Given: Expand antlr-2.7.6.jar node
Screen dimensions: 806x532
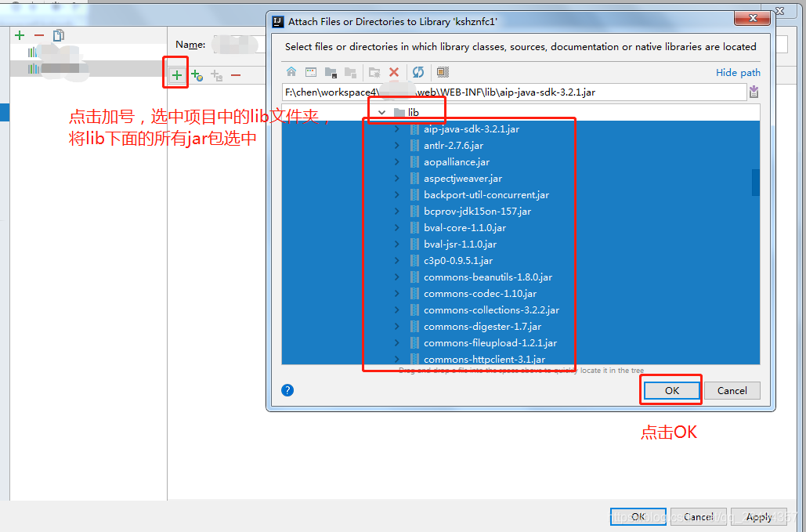Looking at the screenshot, I should click(397, 146).
